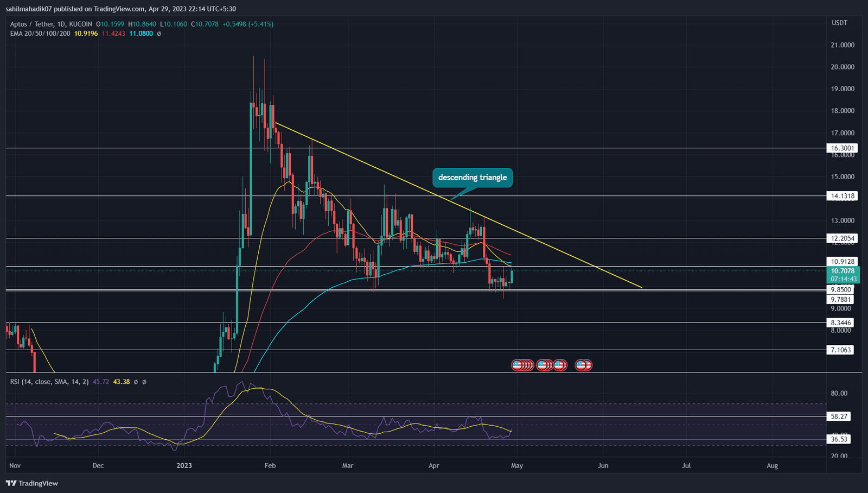Click the 'Apr' label on time axis

[433, 466]
